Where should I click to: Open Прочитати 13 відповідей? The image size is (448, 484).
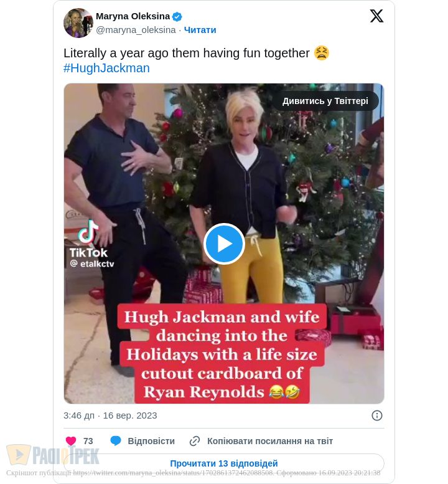224,463
